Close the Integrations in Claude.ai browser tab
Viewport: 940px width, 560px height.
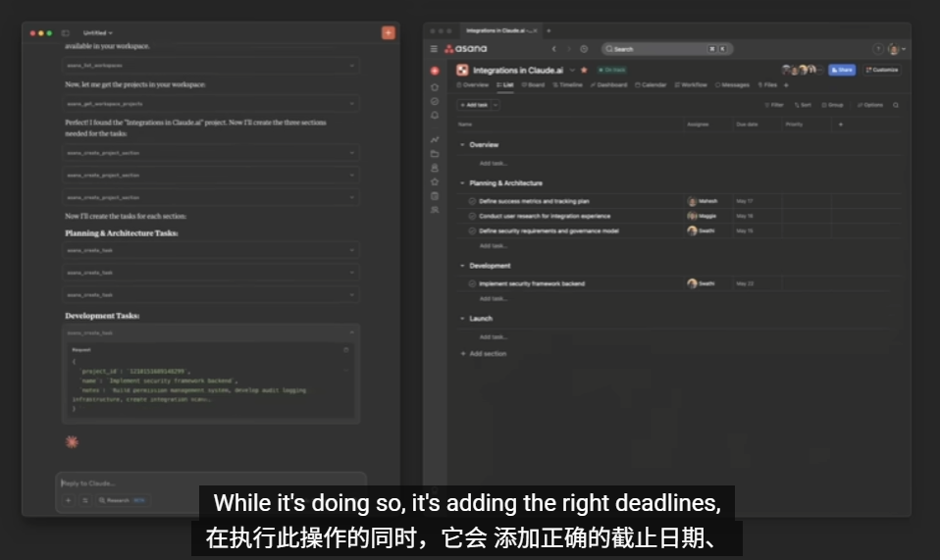pos(536,30)
